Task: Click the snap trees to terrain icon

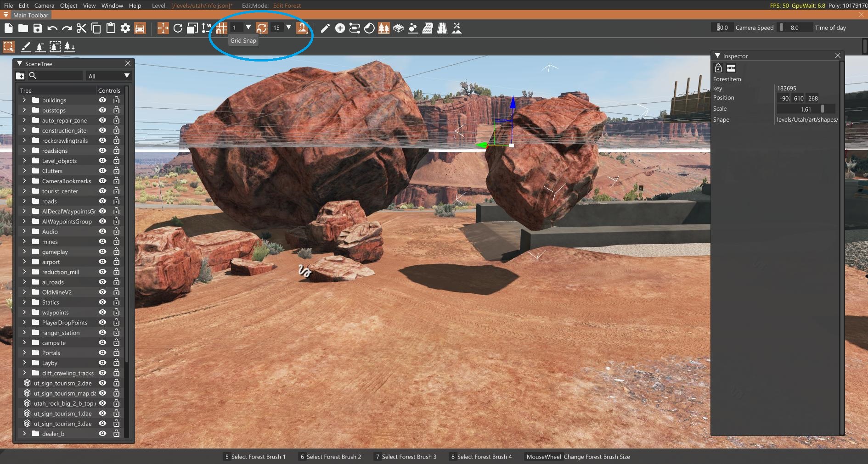Action: pos(70,46)
